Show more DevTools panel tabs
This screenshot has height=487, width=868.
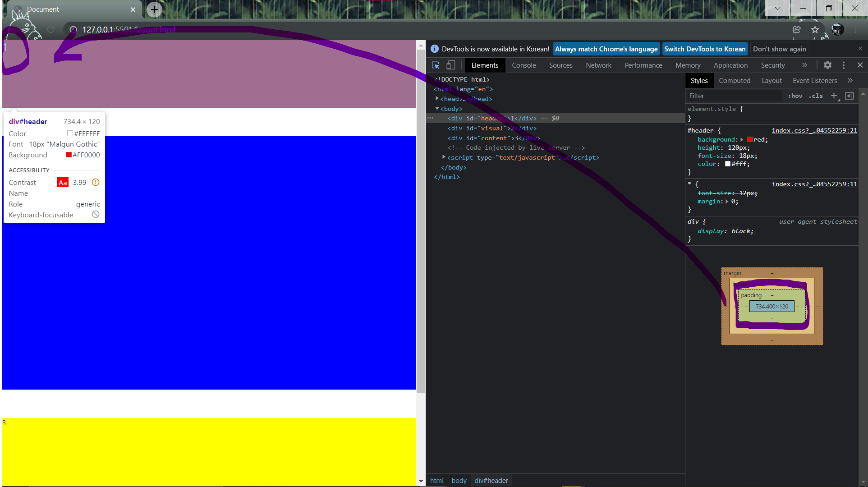pos(804,65)
